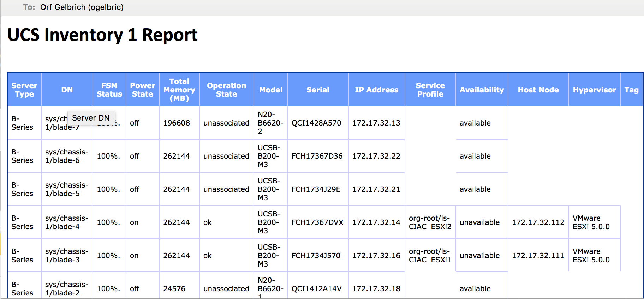Select the Model column header
This screenshot has width=644, height=299.
point(271,90)
